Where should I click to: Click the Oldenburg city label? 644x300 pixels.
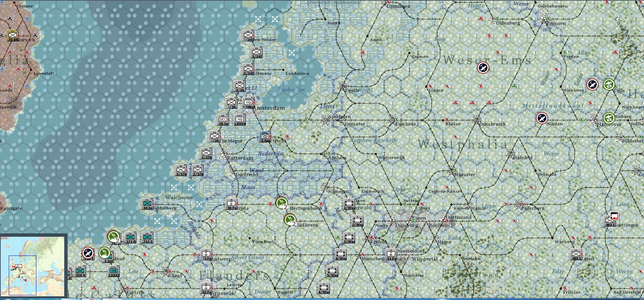508,23
